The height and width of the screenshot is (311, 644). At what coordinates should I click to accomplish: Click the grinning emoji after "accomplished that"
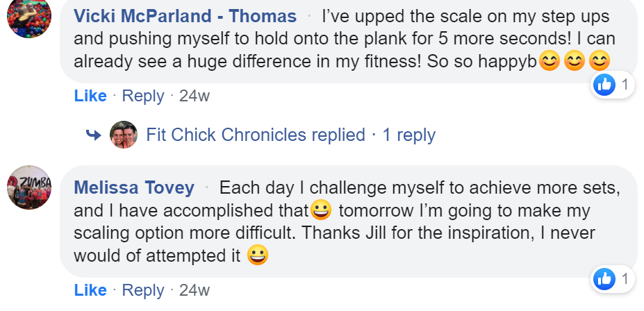coord(320,208)
